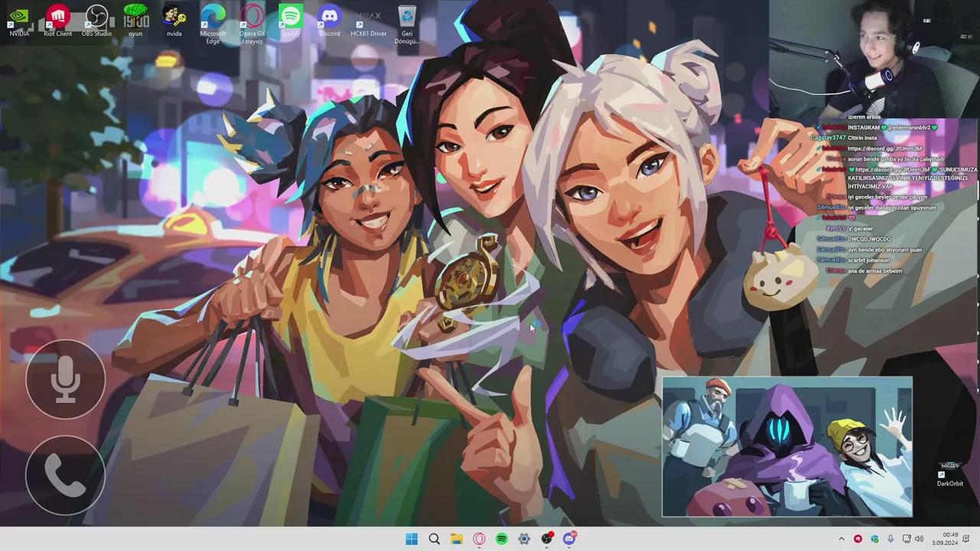Click chat username "Cagatay3747"
The height and width of the screenshot is (551, 980).
(x=828, y=138)
